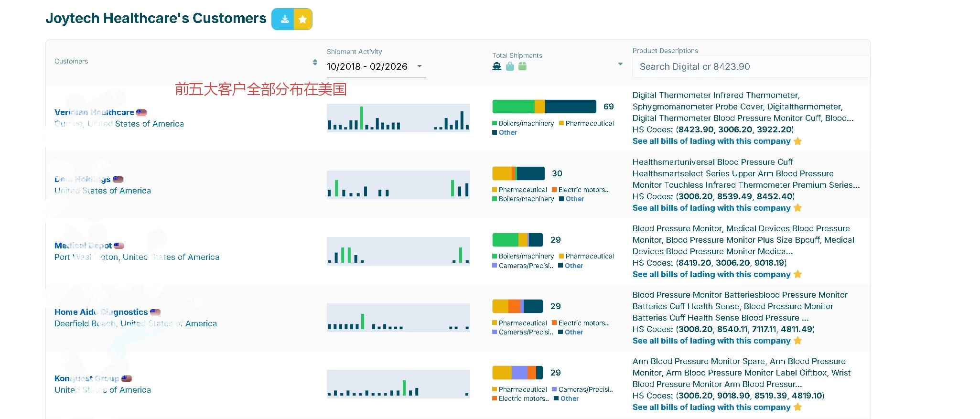Click the Product Descriptions search field
This screenshot has width=980, height=419.
pos(751,66)
